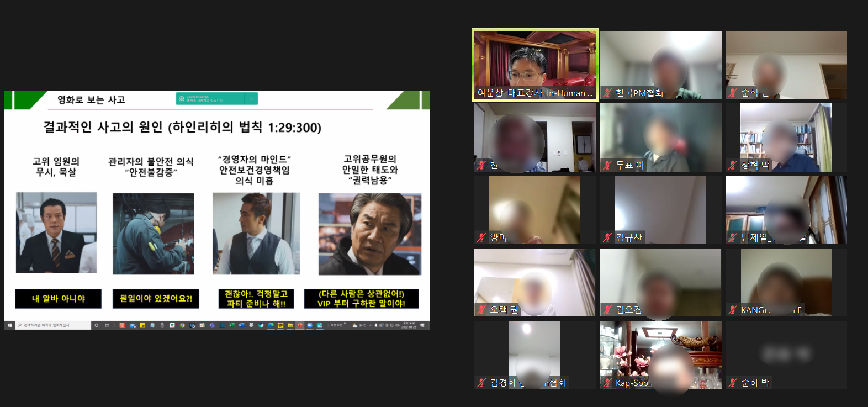Viewport: 868px width, 407px height.
Task: Click Cortana circle in shared taskbar
Action: tap(97, 325)
